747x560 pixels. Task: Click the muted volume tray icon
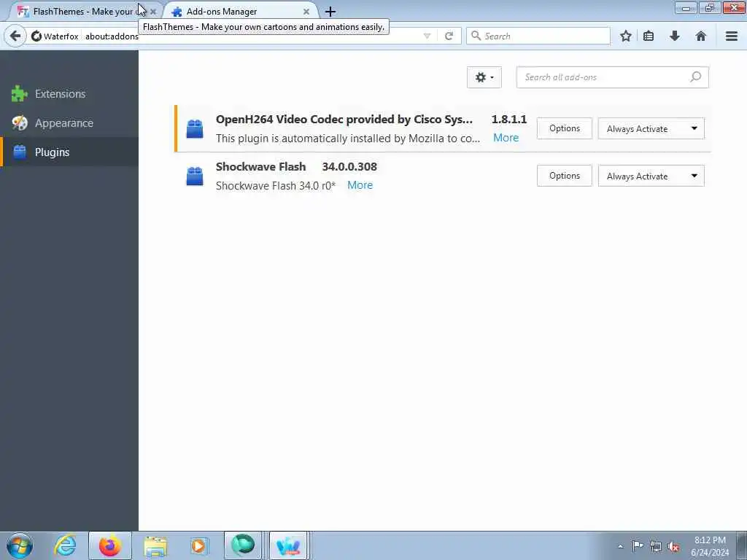coord(673,547)
